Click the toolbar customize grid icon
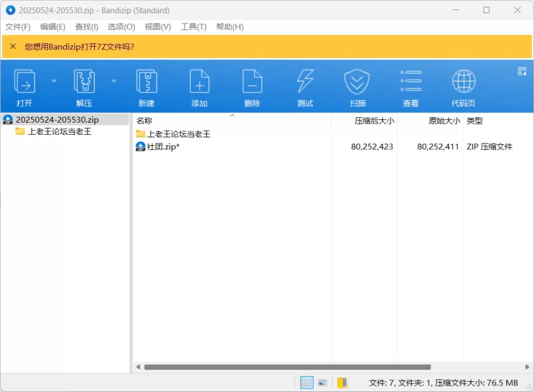Screen dimensions: 534x392 coord(522,71)
